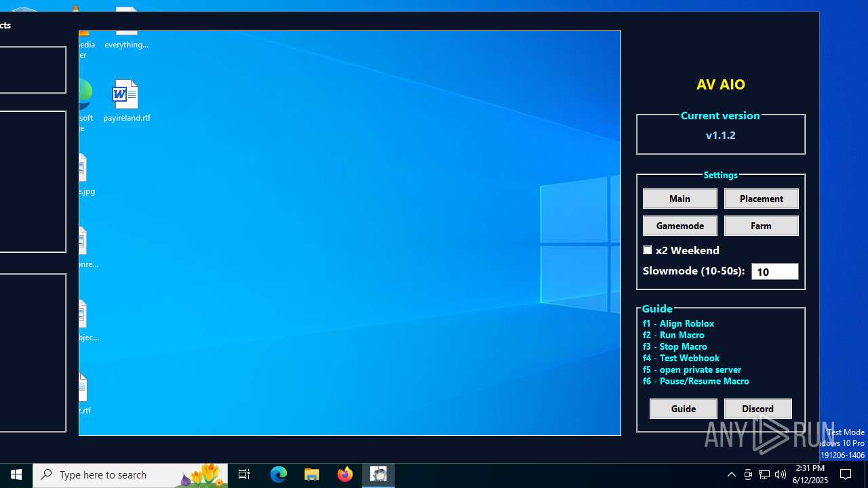Open the volume control tray icon
868x488 pixels.
tap(781, 474)
